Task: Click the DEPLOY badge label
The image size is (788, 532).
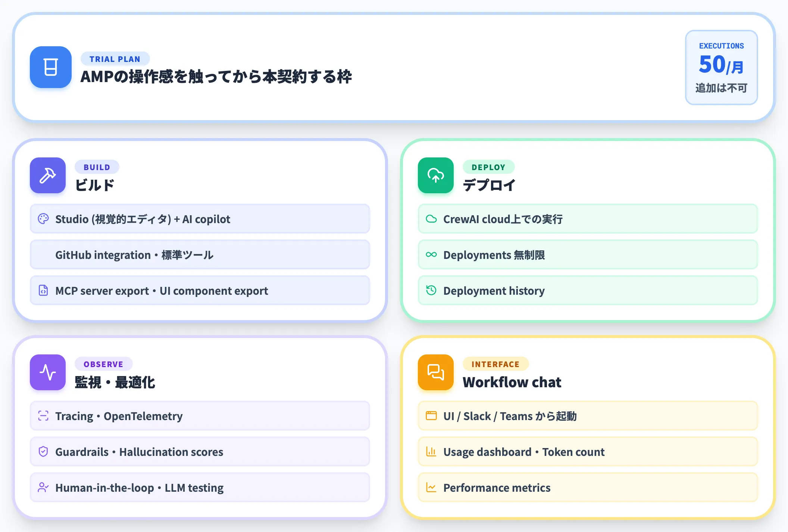Action: coord(488,167)
